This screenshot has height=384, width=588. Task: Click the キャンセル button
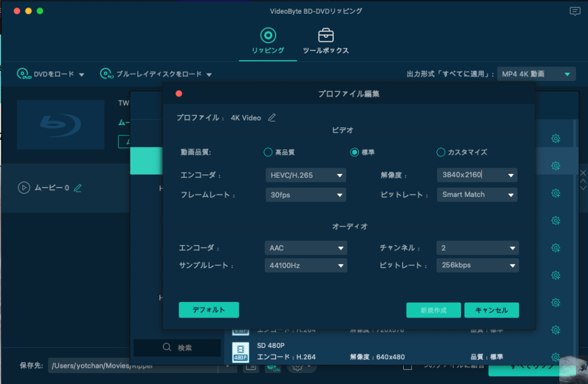(492, 310)
